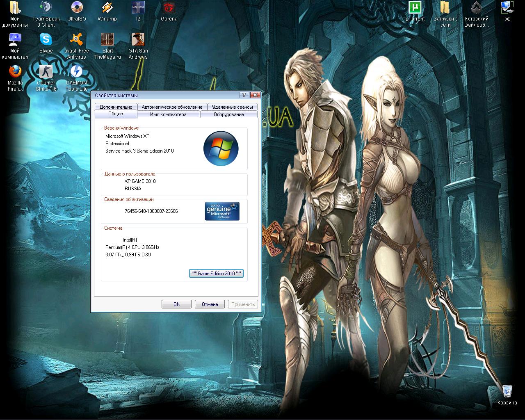Click the Отмена button
Viewport: 525px width, 420px height.
210,304
